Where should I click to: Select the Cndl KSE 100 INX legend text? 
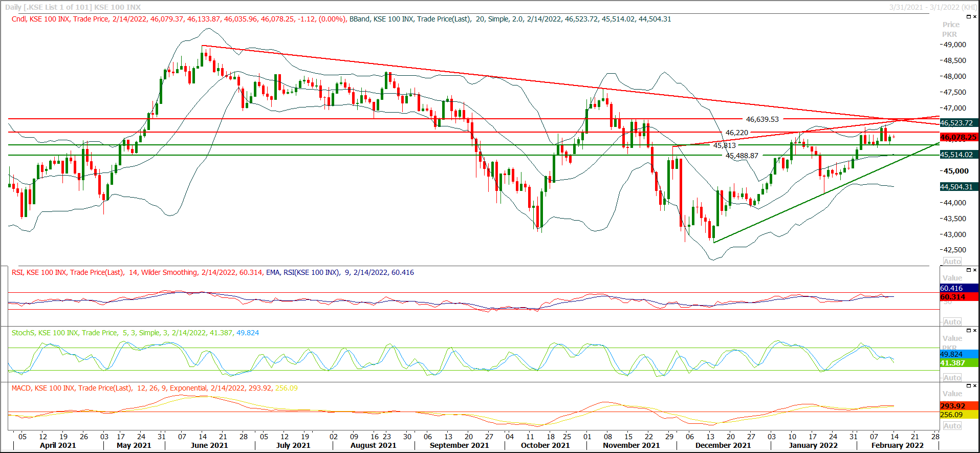click(x=179, y=19)
